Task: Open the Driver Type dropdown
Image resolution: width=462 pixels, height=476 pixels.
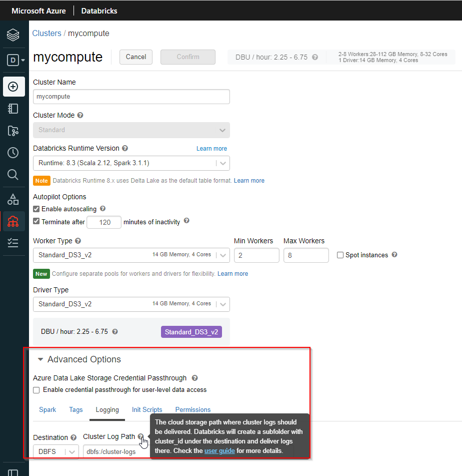Action: coord(131,304)
